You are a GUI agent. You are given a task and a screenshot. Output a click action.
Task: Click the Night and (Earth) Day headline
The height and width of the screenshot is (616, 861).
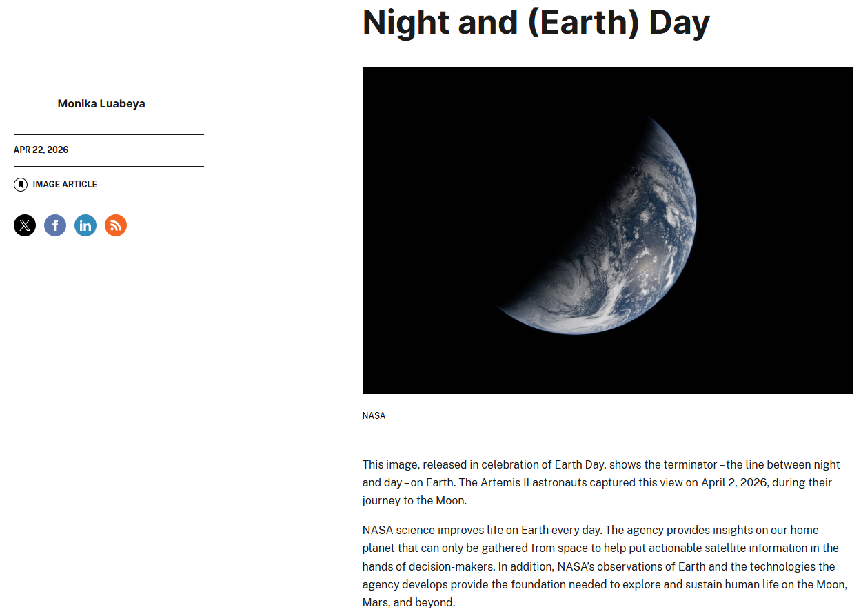[x=536, y=22]
